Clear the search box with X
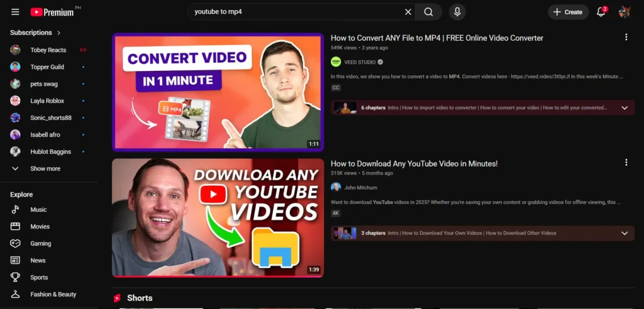644x309 pixels. [408, 12]
